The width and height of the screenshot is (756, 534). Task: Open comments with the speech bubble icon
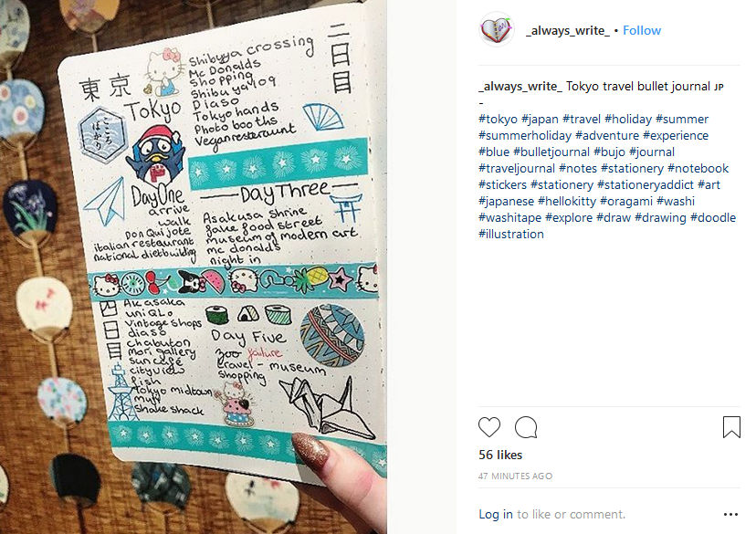pyautogui.click(x=526, y=427)
